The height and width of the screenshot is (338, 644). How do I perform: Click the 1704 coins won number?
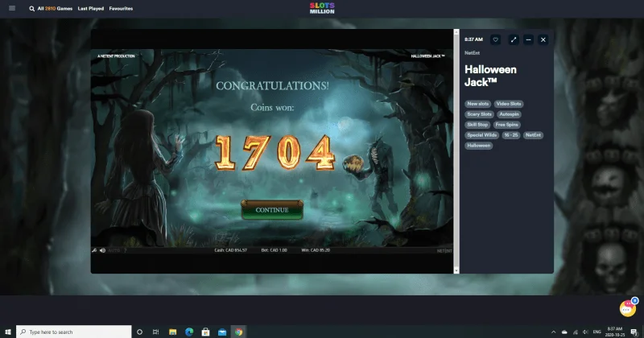275,153
